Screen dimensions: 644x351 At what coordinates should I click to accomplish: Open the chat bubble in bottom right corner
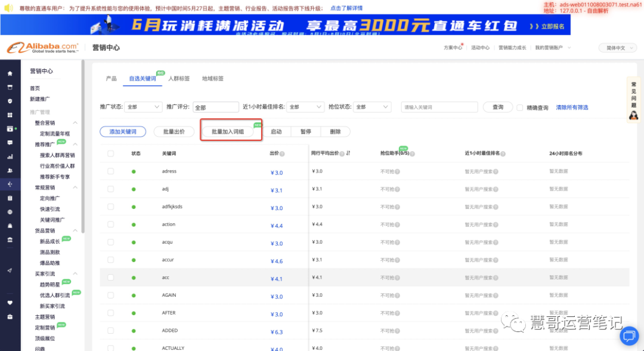(629, 336)
